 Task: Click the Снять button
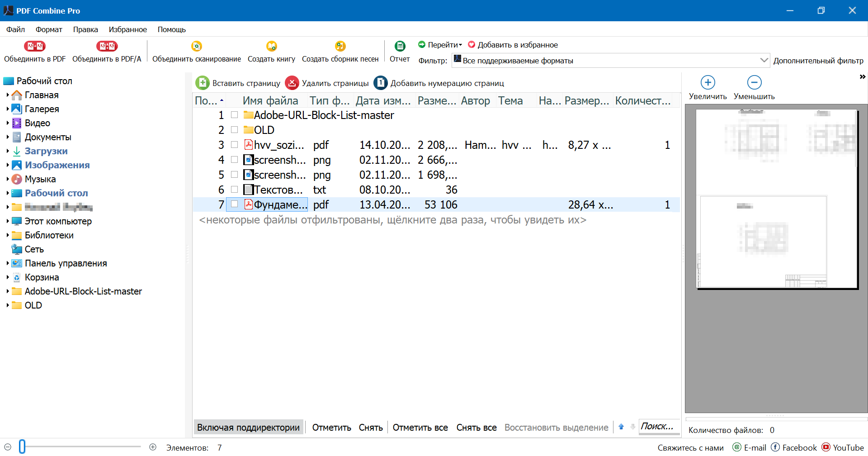tap(371, 427)
